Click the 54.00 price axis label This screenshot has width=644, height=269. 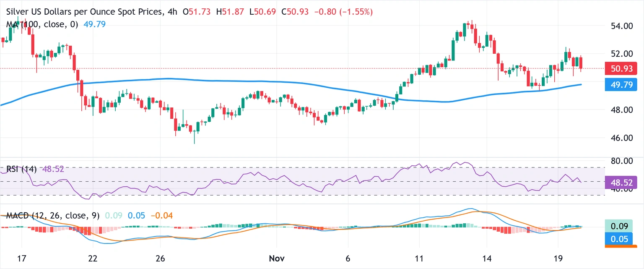click(621, 26)
